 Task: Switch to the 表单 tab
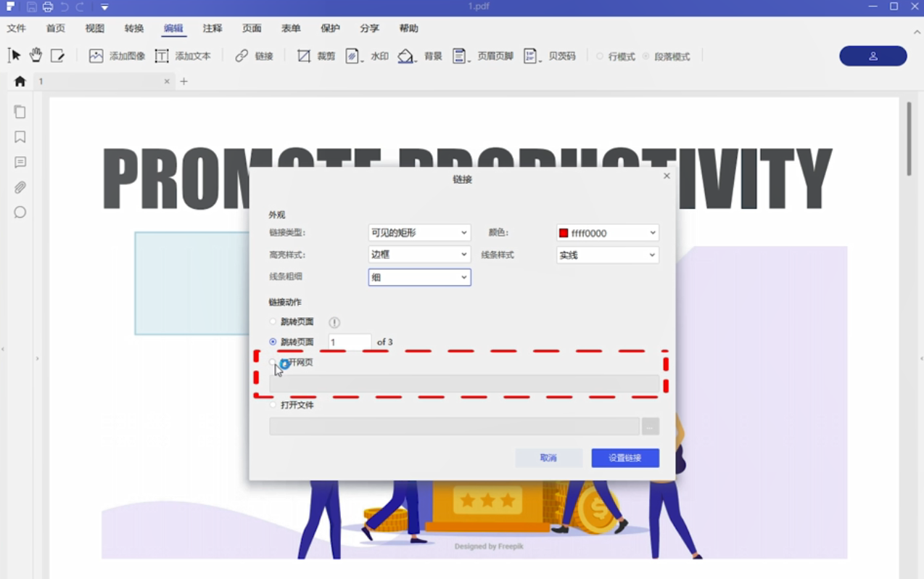tap(291, 28)
